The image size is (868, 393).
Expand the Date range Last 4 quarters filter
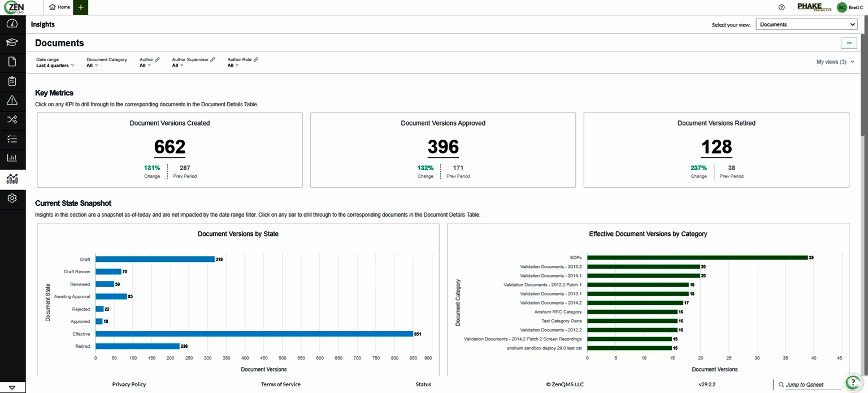(55, 62)
